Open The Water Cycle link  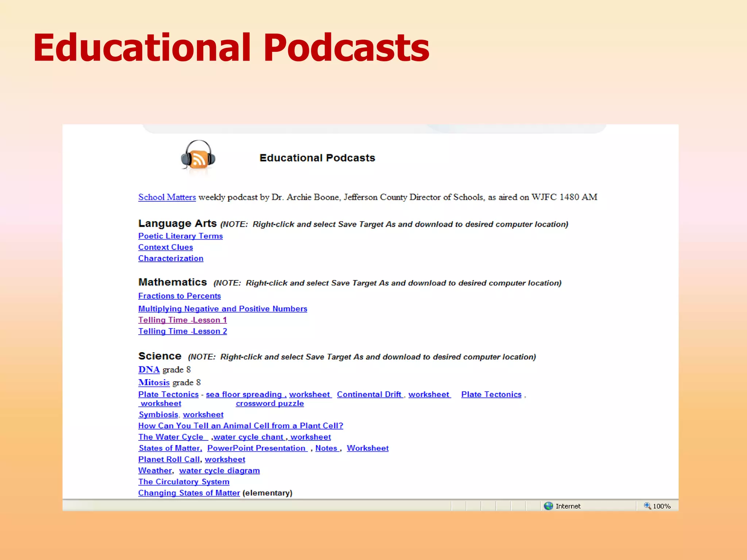pos(173,437)
